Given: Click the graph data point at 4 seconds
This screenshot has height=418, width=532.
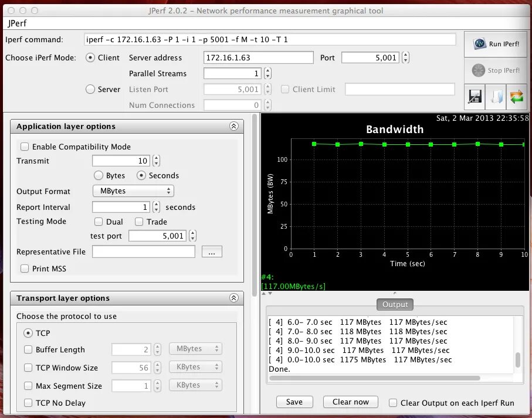Looking at the screenshot, I should tap(384, 144).
